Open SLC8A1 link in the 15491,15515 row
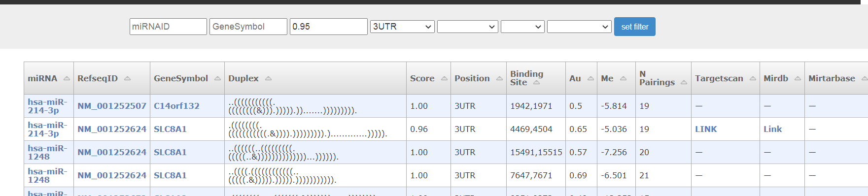The width and height of the screenshot is (868, 196). pos(170,152)
